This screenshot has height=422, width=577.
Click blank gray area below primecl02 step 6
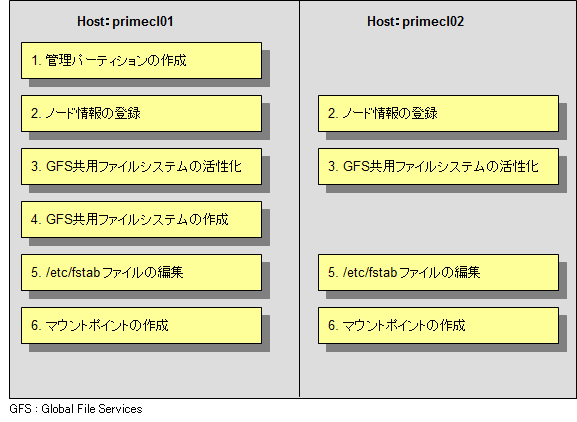pyautogui.click(x=438, y=375)
